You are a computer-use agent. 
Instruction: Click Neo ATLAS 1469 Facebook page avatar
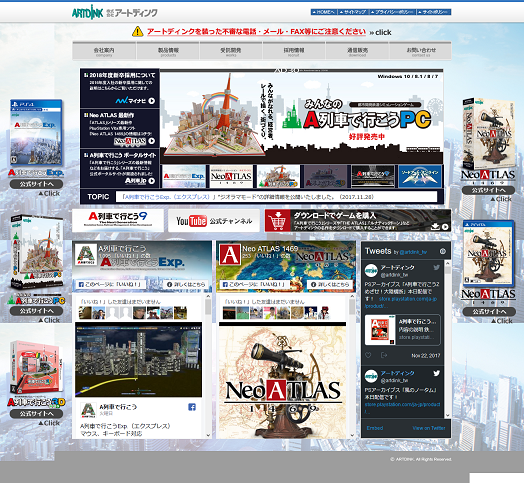230,255
